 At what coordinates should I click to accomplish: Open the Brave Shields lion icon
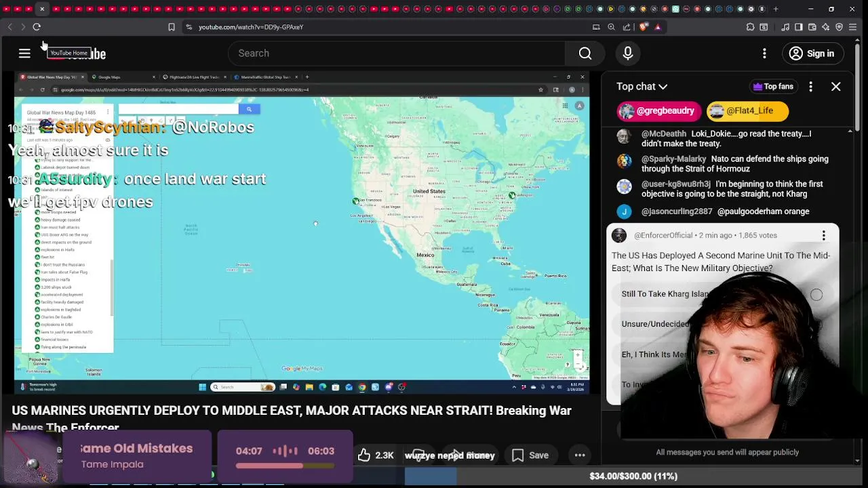pyautogui.click(x=643, y=27)
